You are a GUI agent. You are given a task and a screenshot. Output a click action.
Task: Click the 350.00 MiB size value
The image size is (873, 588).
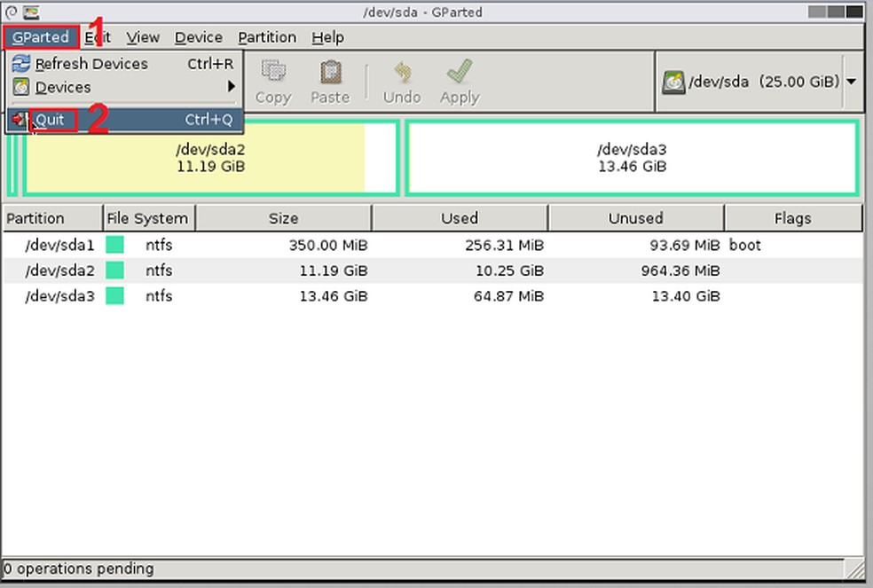tap(328, 245)
